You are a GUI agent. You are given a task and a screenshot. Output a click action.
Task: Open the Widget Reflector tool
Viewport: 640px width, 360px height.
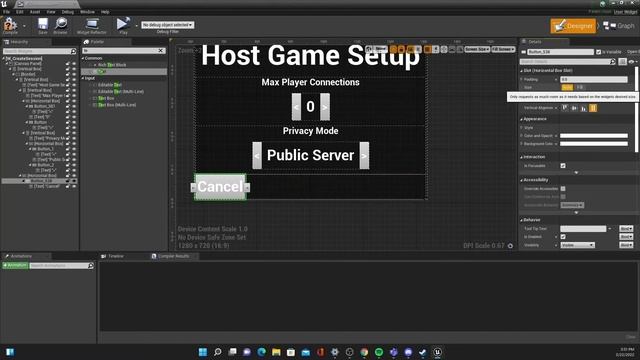point(92,26)
